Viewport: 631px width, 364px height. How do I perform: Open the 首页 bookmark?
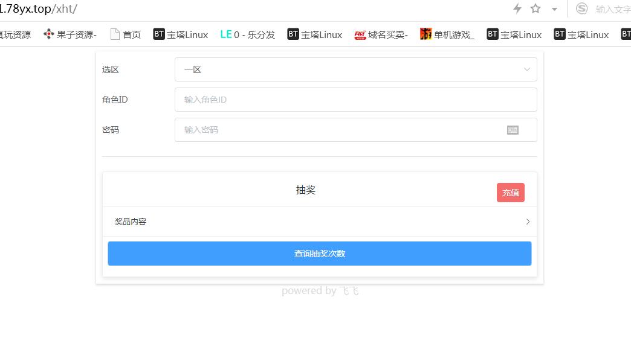coord(126,34)
